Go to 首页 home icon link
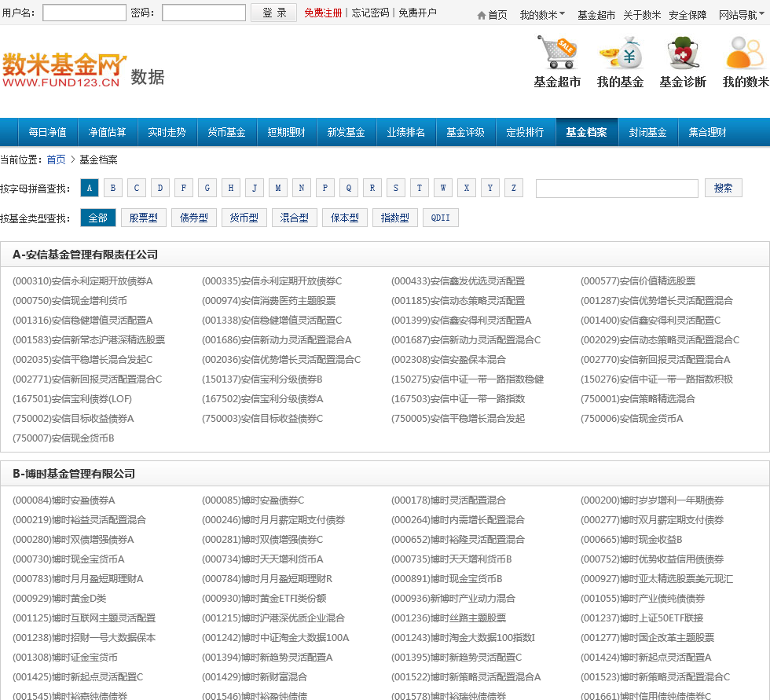The image size is (770, 700). pos(492,15)
